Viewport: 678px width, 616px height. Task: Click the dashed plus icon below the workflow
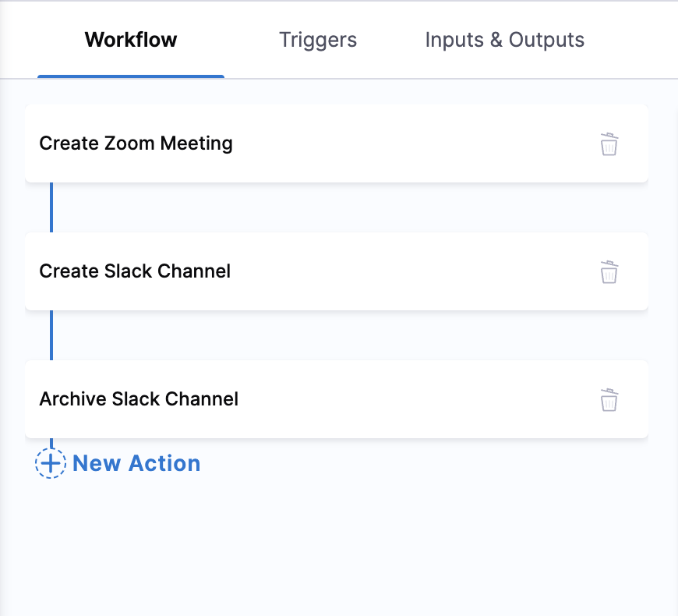click(x=50, y=463)
